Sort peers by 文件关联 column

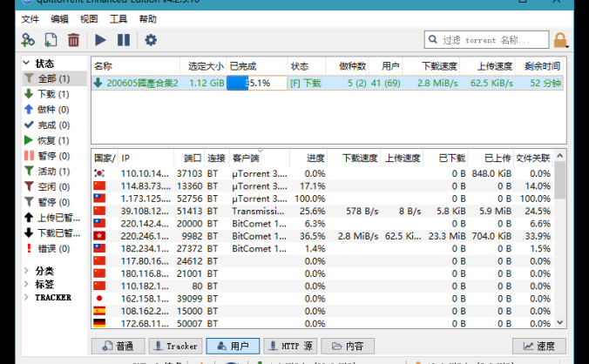(x=533, y=158)
